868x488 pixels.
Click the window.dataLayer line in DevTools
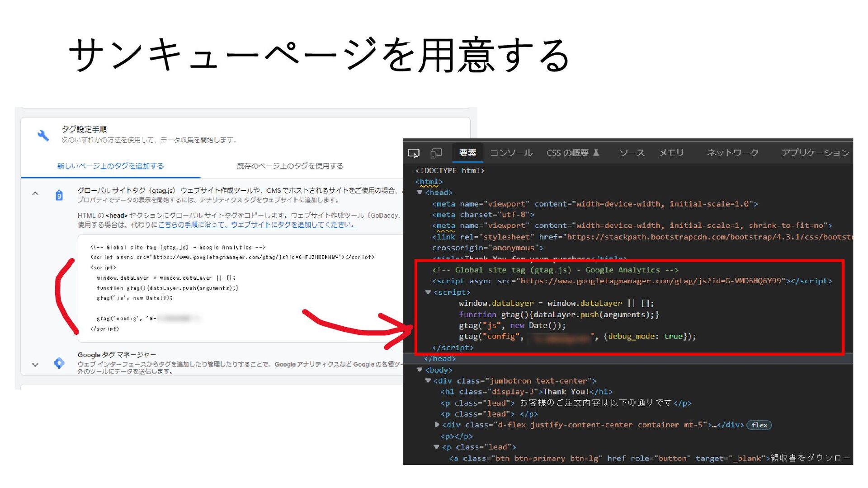(x=557, y=303)
